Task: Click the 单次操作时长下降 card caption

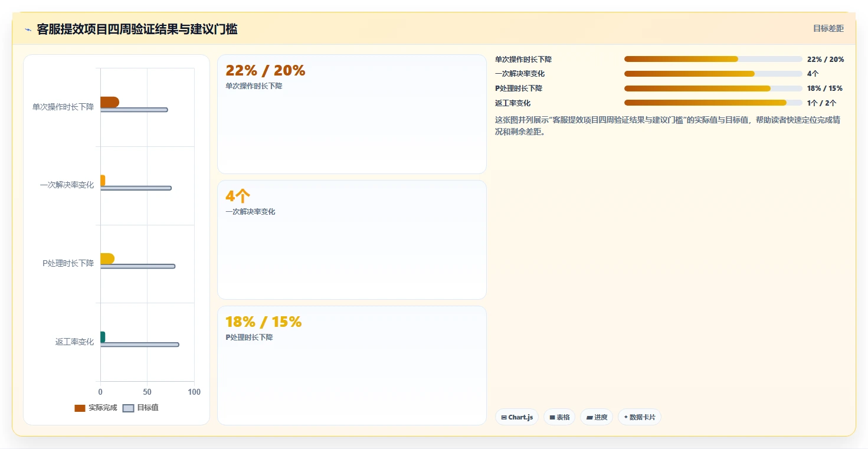Action: click(x=254, y=86)
